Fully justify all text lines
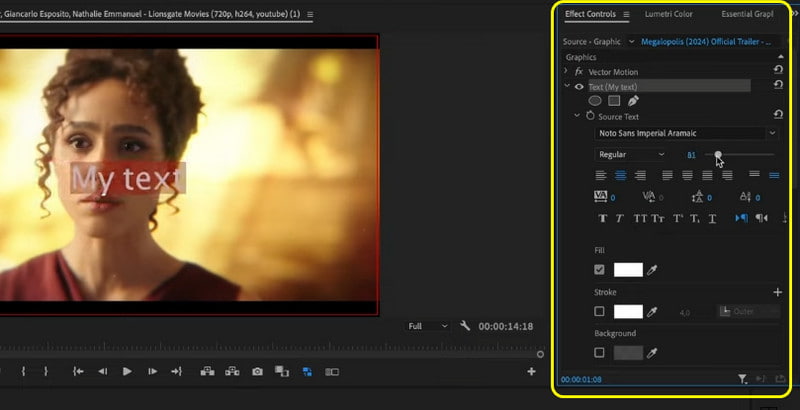The height and width of the screenshot is (410, 800). point(707,175)
